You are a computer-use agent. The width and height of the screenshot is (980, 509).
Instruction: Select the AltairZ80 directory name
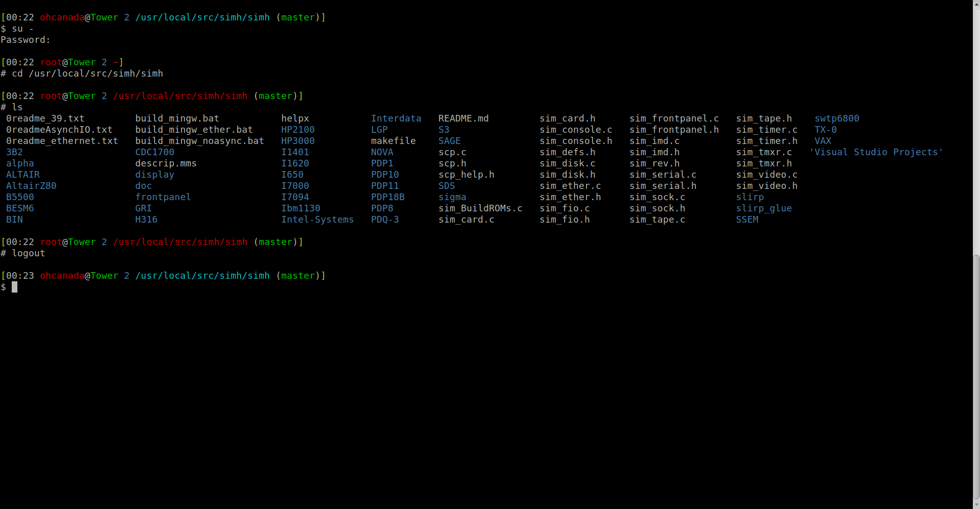click(31, 186)
